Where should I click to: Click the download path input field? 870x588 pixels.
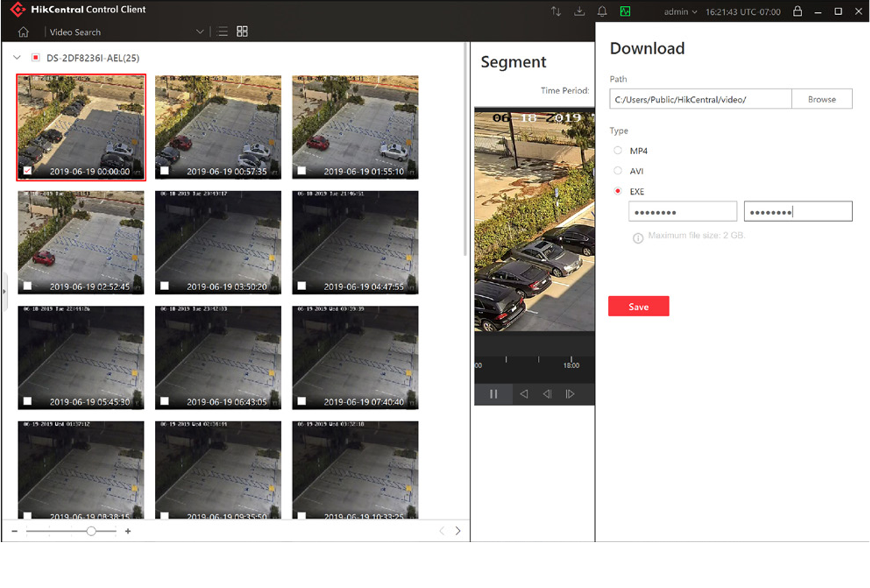point(699,99)
